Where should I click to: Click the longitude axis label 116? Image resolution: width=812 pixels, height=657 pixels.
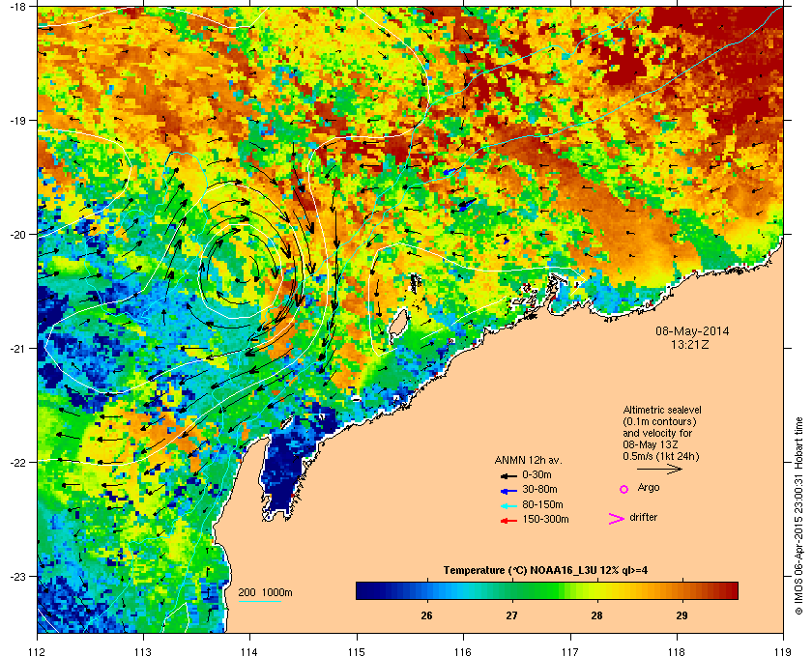coord(463,651)
